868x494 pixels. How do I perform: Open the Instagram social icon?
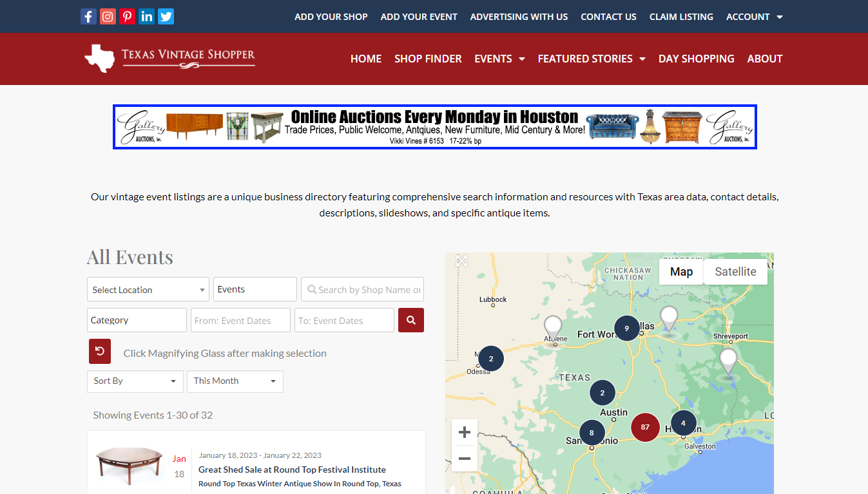[108, 17]
